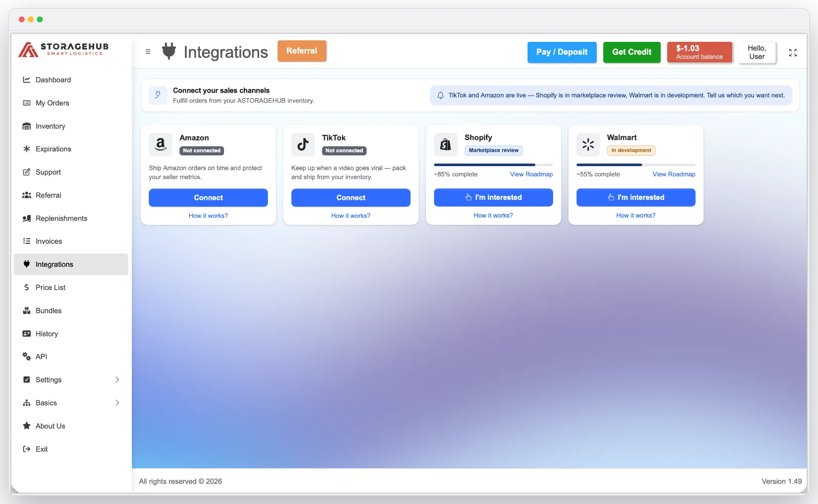Click the Walmart spark icon
Screen dimensions: 818x504
click(588, 145)
